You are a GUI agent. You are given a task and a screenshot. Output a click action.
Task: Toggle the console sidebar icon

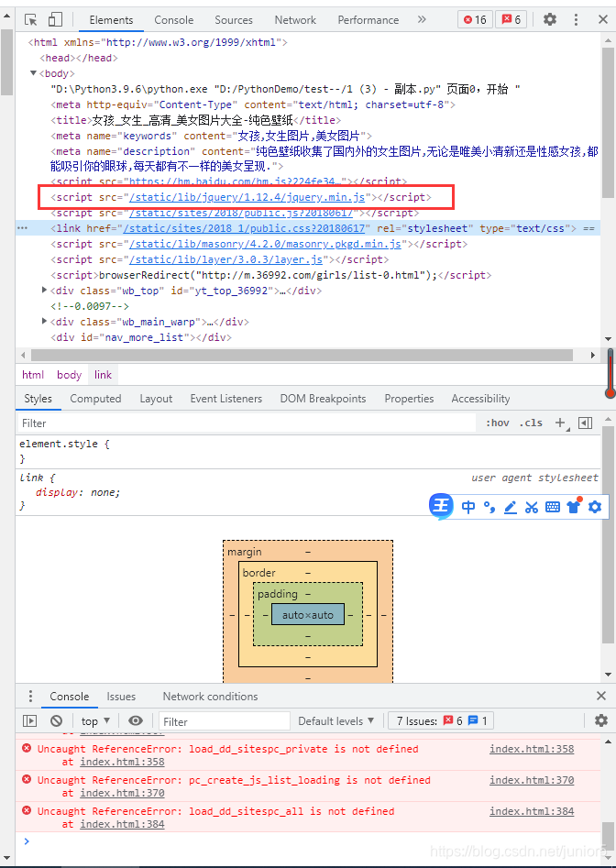coord(30,720)
